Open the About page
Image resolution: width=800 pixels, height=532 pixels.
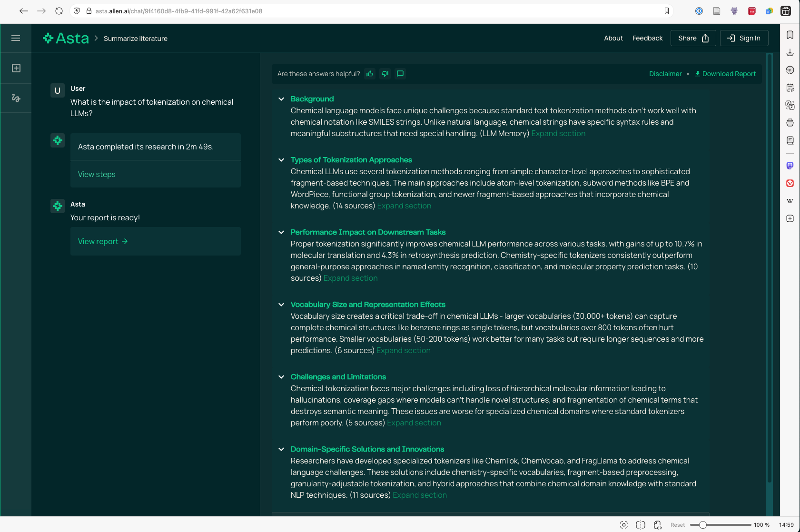pos(613,38)
